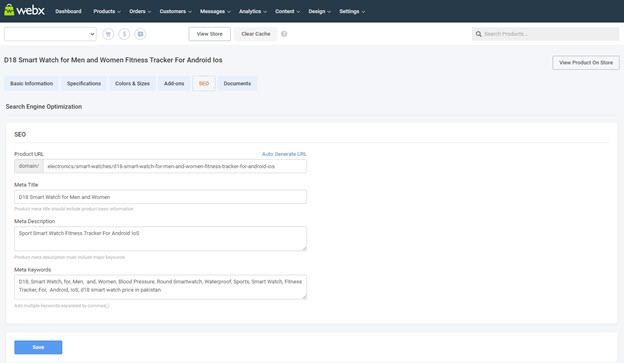Click the 'domain/' prefix label

coord(29,166)
